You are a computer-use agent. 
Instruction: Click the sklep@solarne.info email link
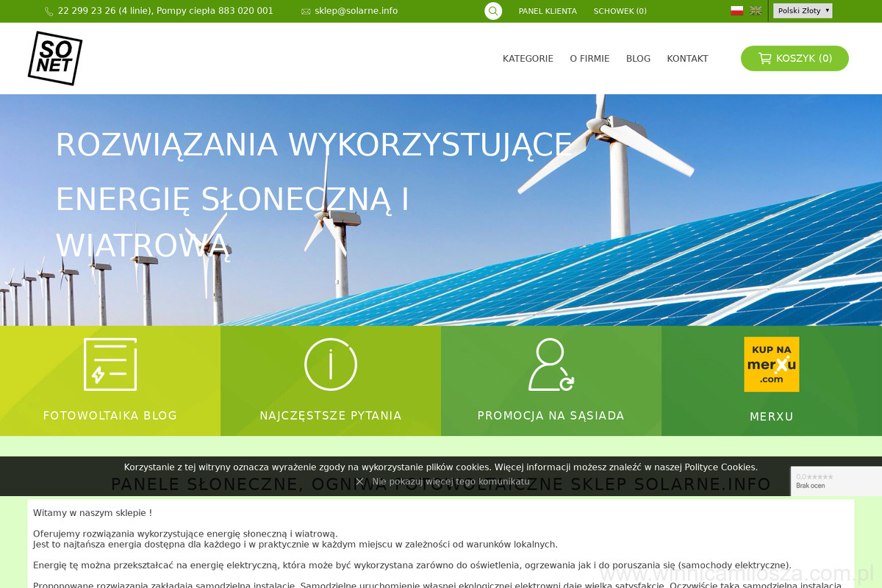(356, 11)
